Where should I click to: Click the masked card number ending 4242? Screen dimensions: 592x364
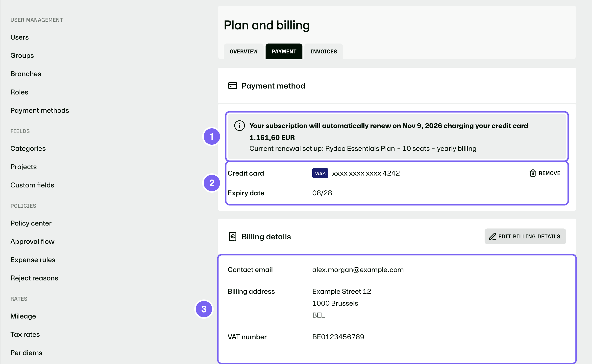pos(366,173)
